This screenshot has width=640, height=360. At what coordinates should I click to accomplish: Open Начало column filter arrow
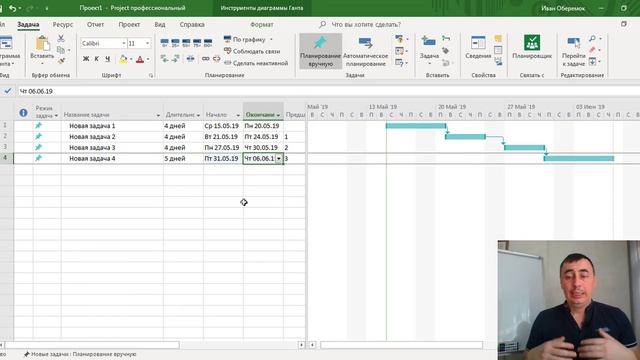[x=238, y=116]
